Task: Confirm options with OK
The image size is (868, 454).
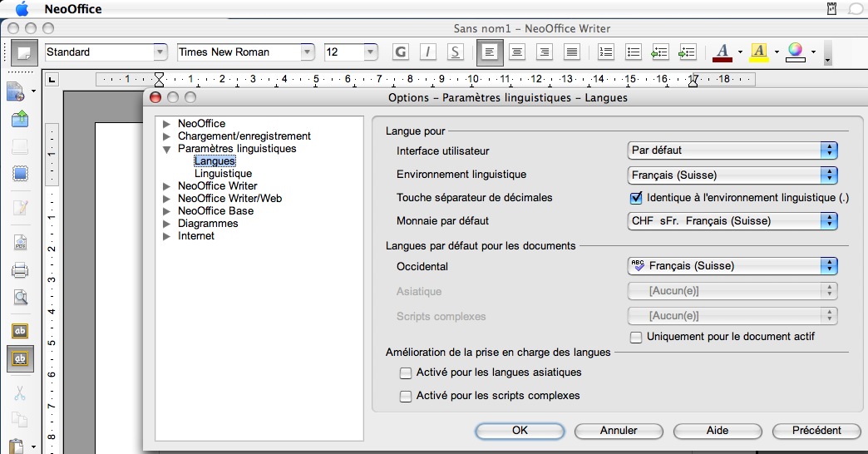Action: point(520,431)
